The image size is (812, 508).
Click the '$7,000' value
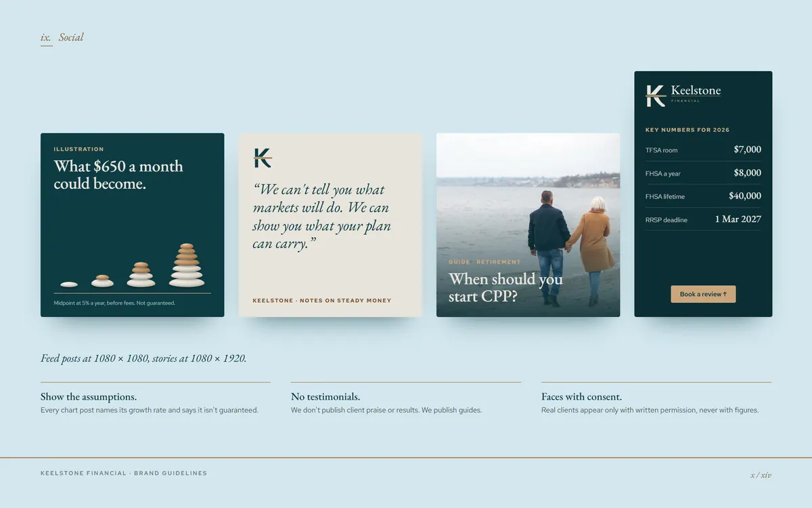748,149
